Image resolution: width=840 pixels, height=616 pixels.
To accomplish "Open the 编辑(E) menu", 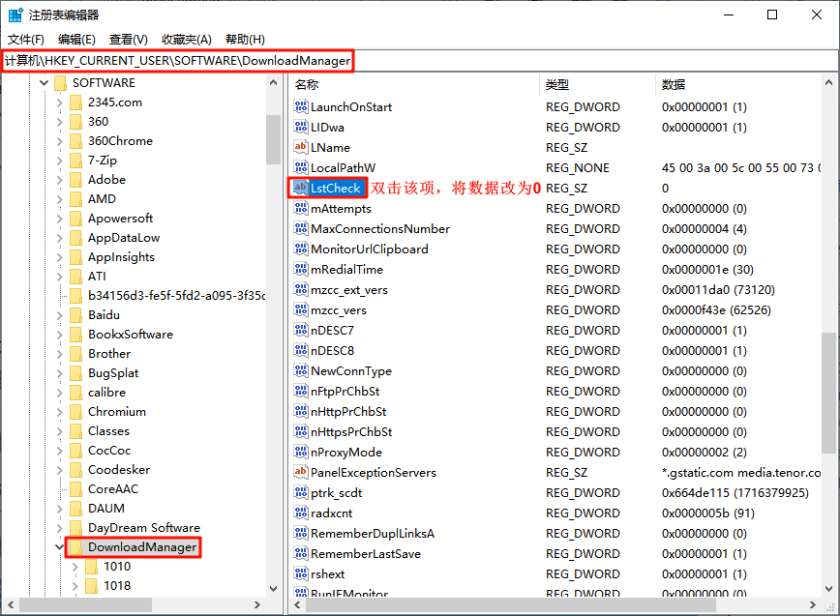I will (76, 39).
